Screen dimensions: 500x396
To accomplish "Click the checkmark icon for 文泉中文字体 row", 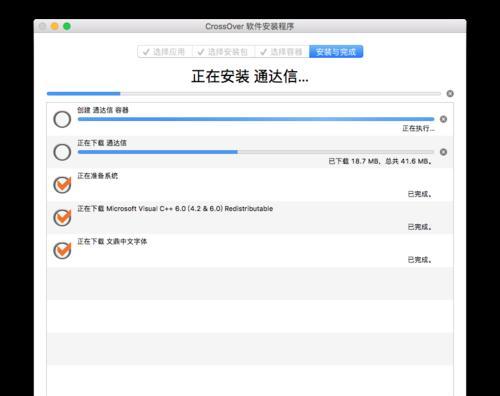I will [x=62, y=250].
